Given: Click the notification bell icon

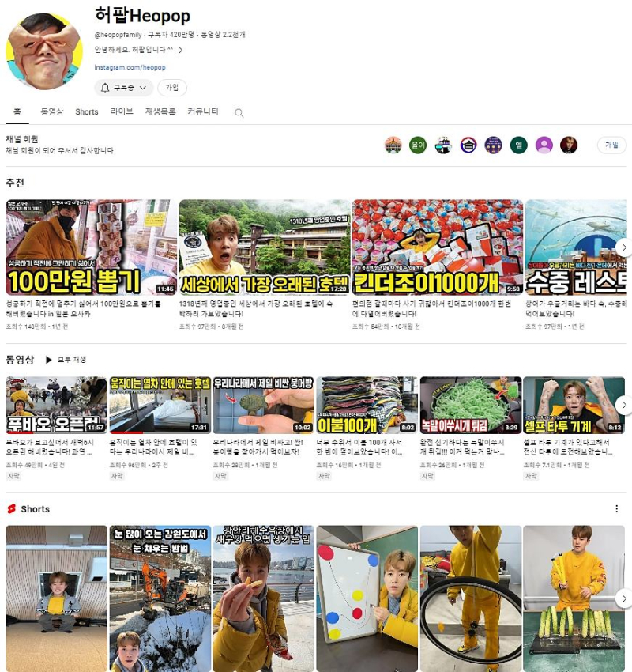Looking at the screenshot, I should point(105,88).
